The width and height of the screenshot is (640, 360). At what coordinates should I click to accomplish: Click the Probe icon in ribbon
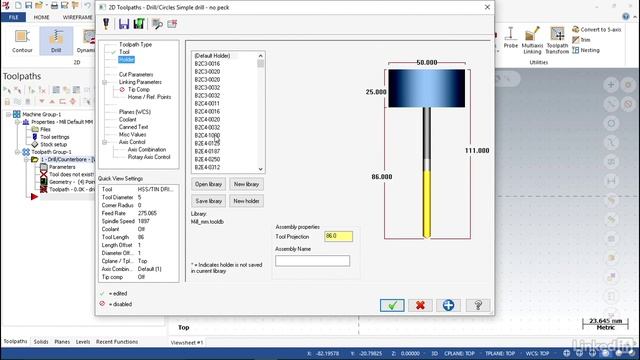pos(510,38)
